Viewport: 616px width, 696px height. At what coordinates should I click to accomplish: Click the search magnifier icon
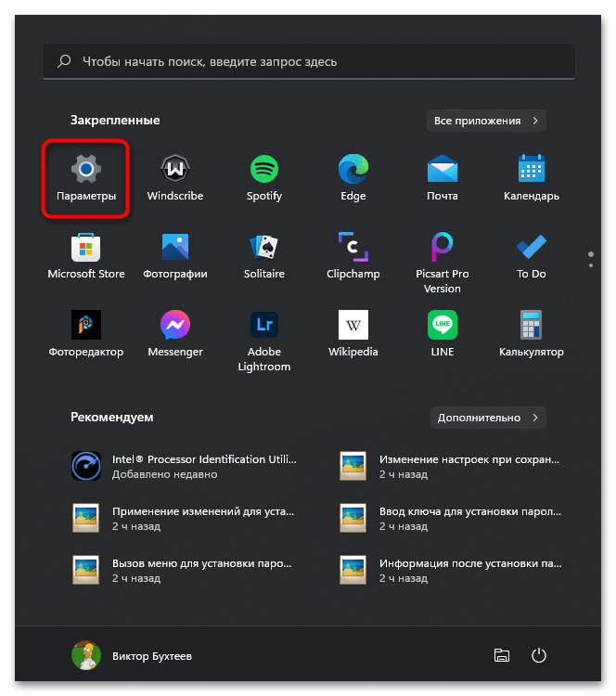64,61
